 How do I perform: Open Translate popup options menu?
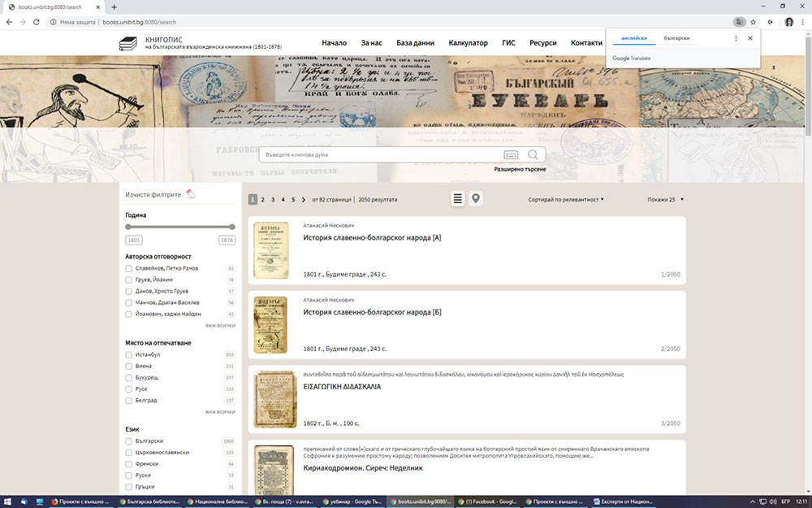[x=736, y=38]
